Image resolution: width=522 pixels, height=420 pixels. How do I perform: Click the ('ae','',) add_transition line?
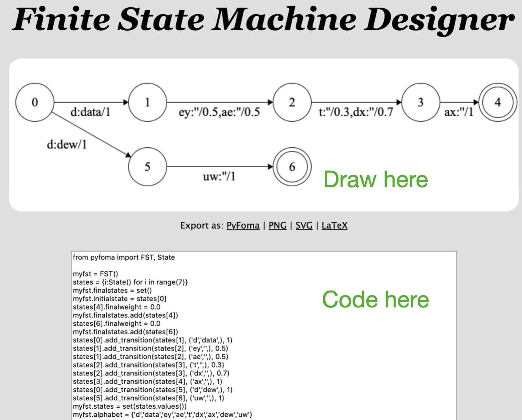click(x=150, y=356)
